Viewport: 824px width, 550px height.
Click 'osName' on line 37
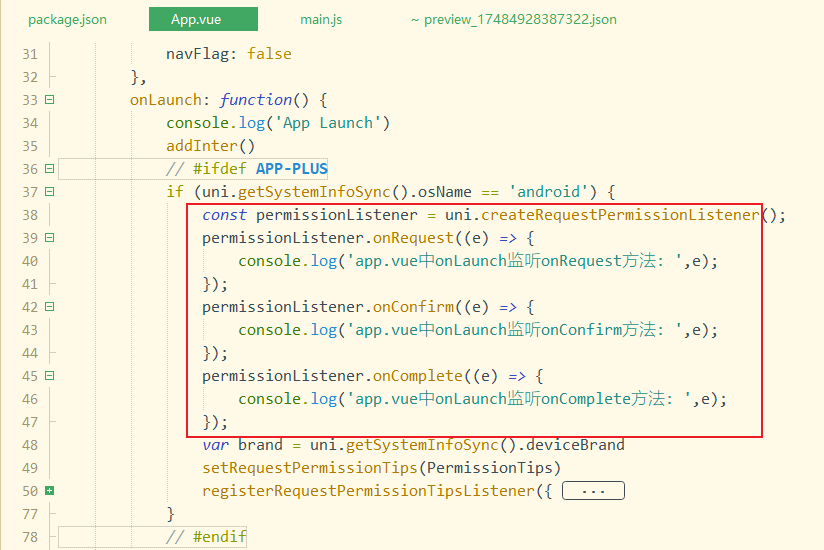445,192
